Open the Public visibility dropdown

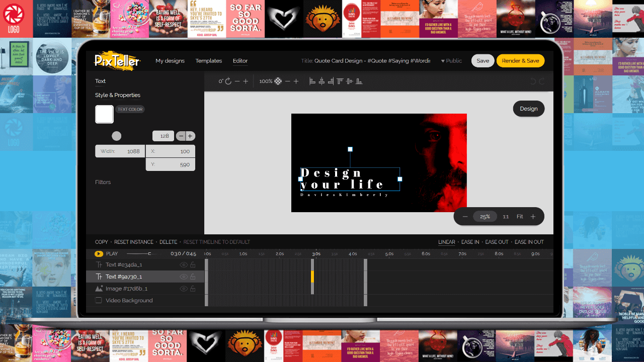pyautogui.click(x=451, y=60)
